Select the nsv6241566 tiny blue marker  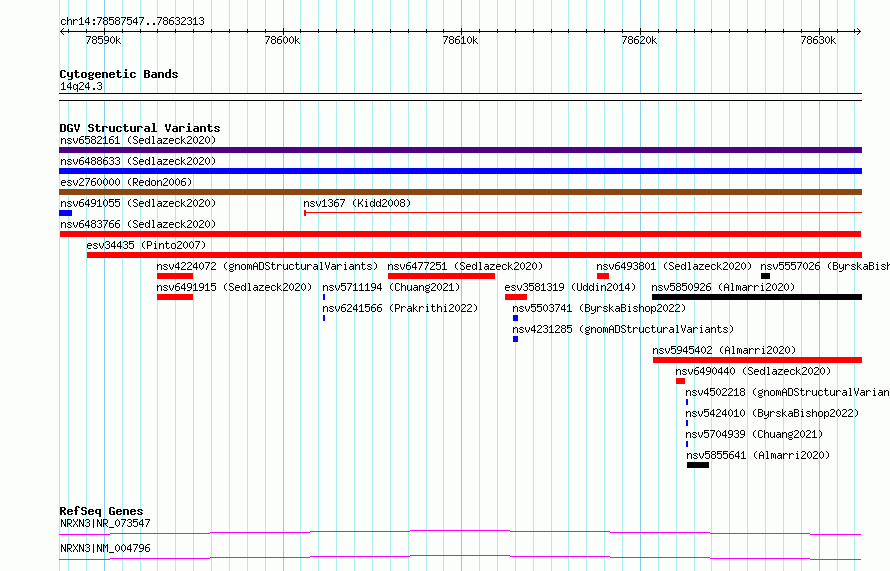324,318
